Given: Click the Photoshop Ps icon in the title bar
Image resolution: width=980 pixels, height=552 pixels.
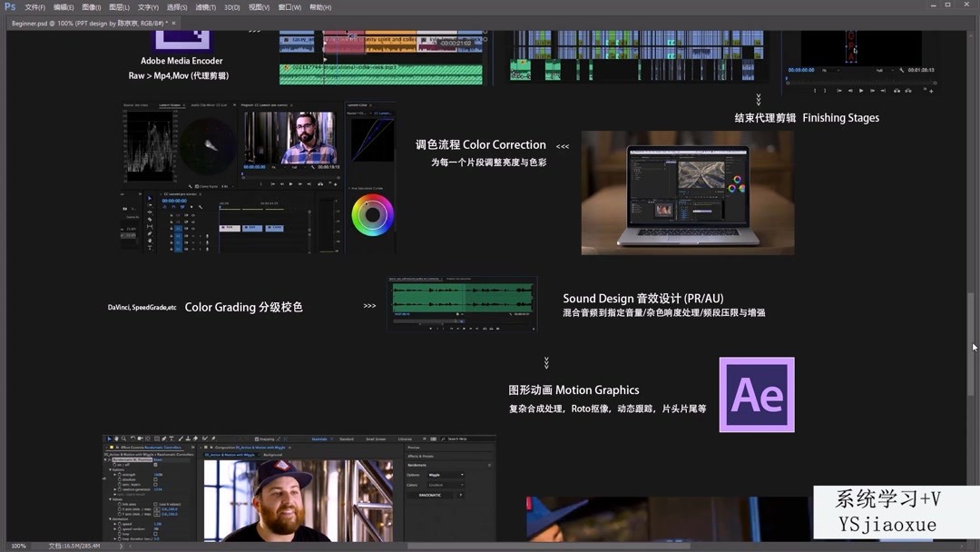Looking at the screenshot, I should (x=9, y=7).
